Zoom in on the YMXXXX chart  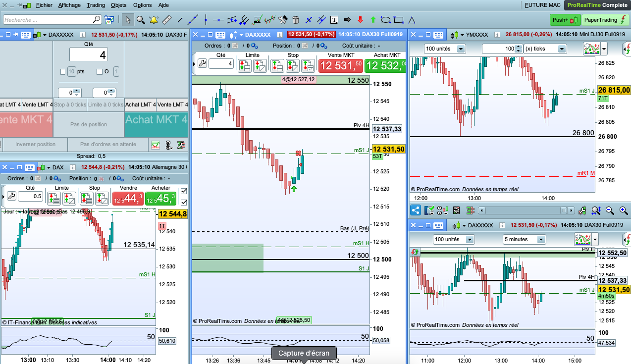point(623,210)
